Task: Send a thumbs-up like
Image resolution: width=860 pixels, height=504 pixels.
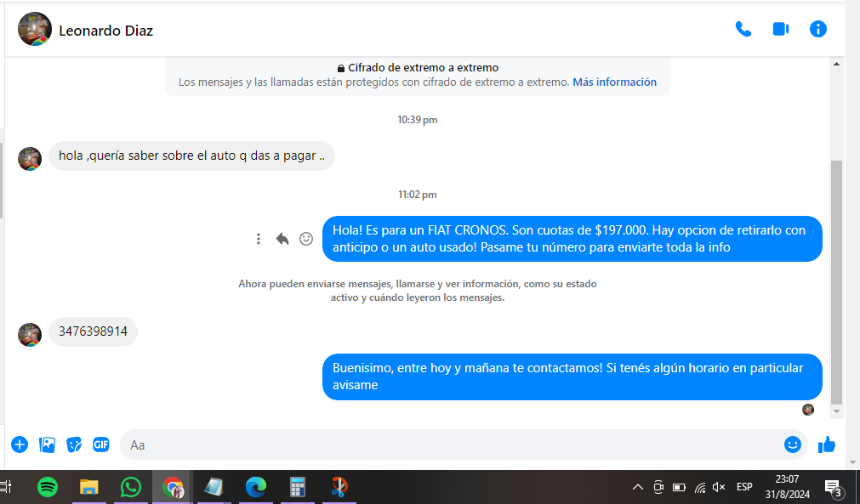Action: (x=826, y=445)
